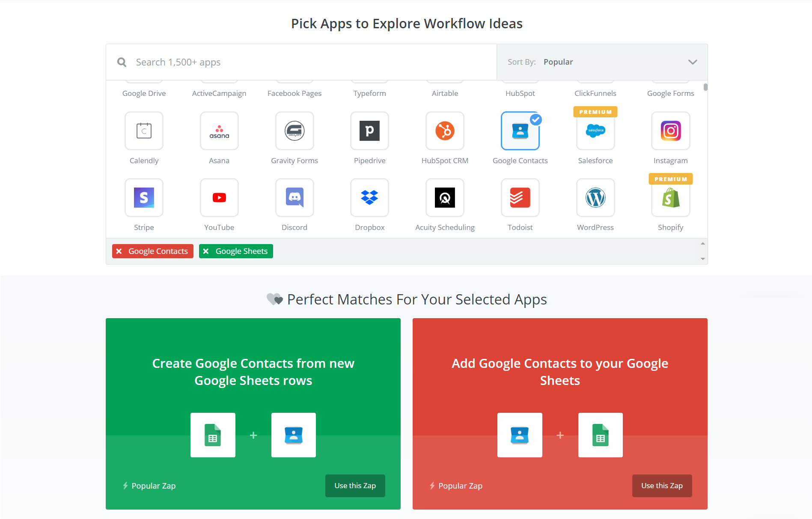The image size is (812, 519).
Task: Select the Salesforce premium app icon
Action: point(595,131)
